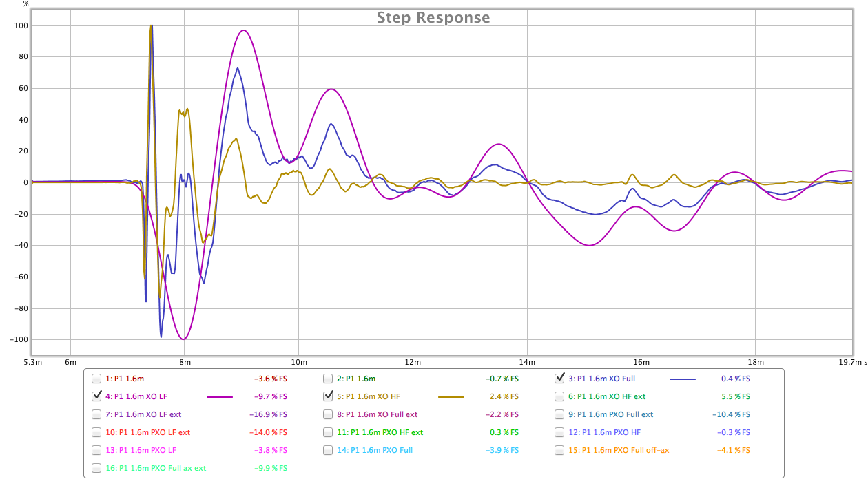This screenshot has height=479, width=868.
Task: Click legend value -9.7 % FS
Action: pos(271,396)
